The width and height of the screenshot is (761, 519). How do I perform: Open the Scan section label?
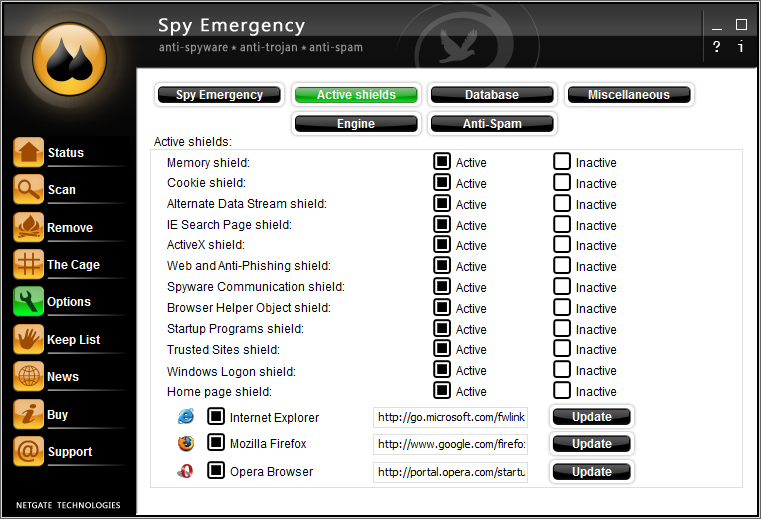point(62,189)
